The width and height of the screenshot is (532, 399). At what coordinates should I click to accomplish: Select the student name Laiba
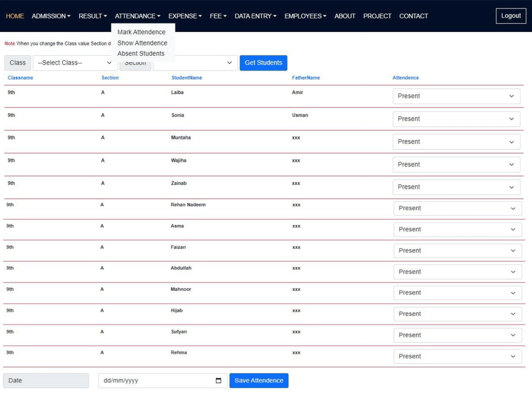[177, 92]
